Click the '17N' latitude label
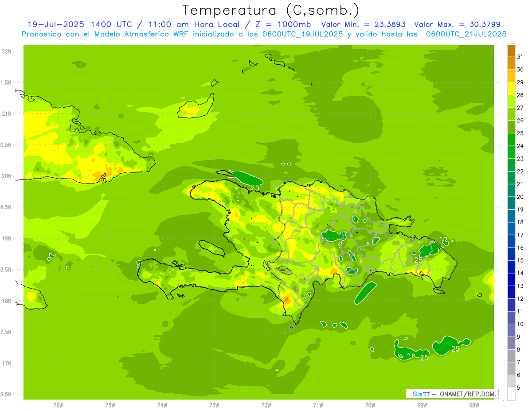532x411 pixels. (x=7, y=363)
